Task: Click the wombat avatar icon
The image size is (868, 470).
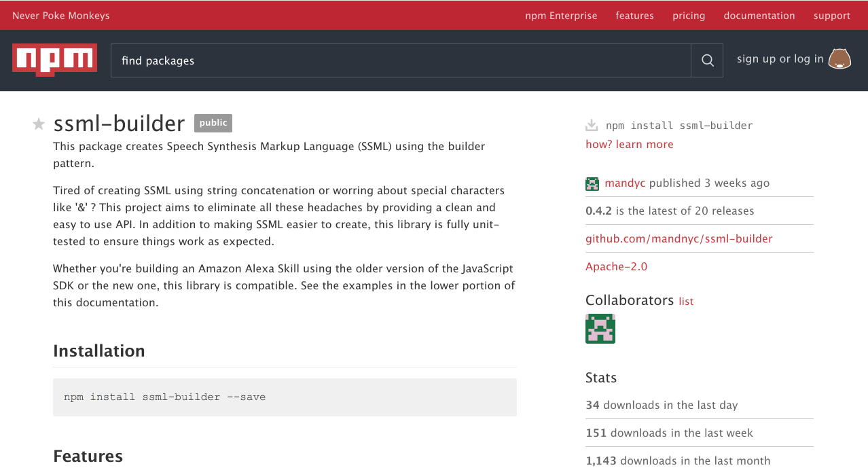Action: [840, 59]
